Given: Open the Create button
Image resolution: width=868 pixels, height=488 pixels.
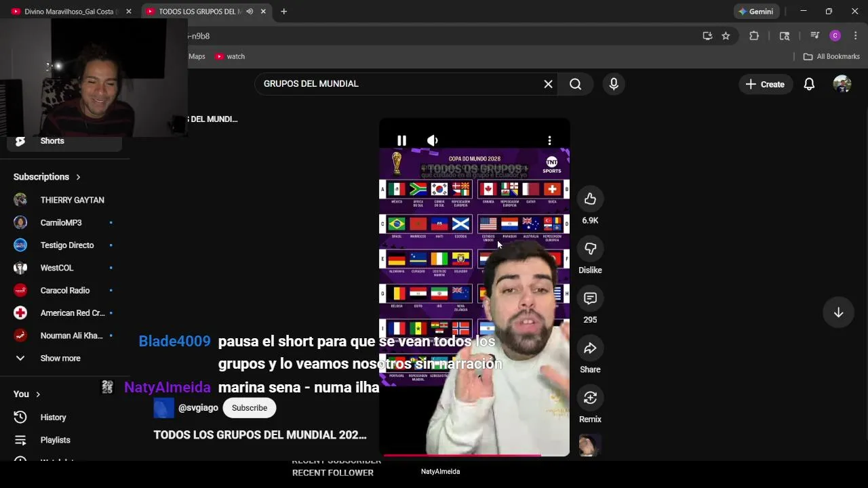Looking at the screenshot, I should [x=765, y=84].
